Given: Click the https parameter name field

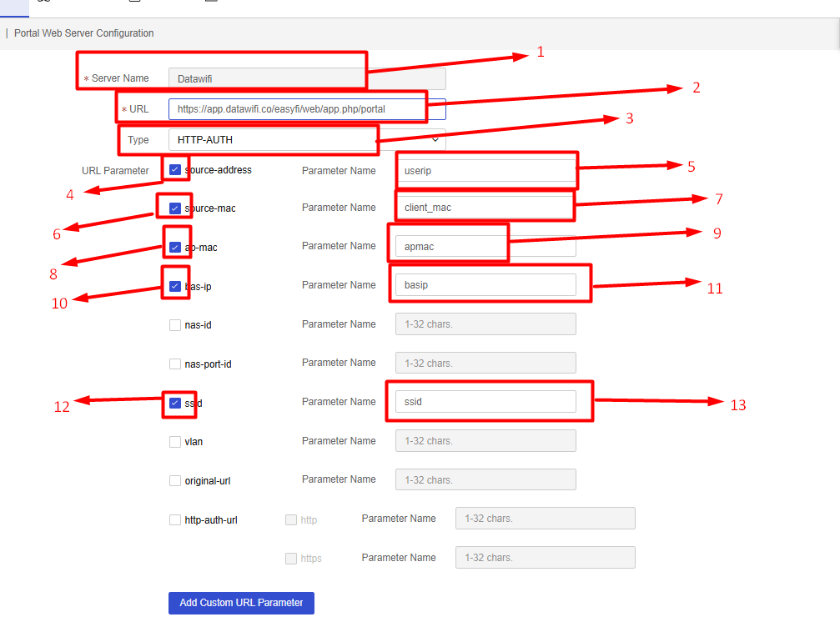Looking at the screenshot, I should click(x=546, y=557).
